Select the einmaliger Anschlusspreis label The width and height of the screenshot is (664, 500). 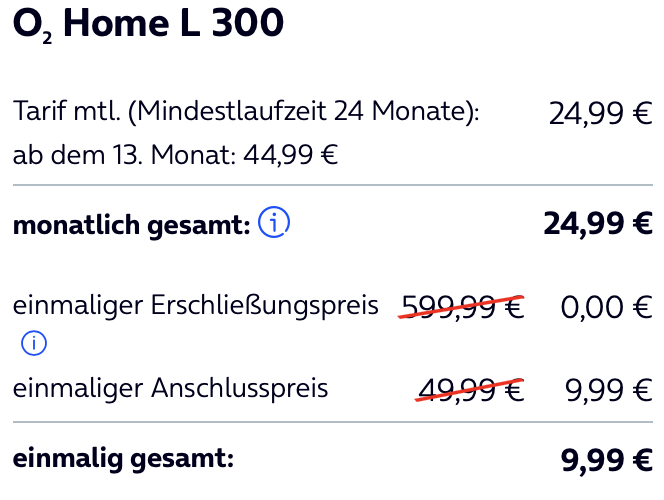click(170, 388)
